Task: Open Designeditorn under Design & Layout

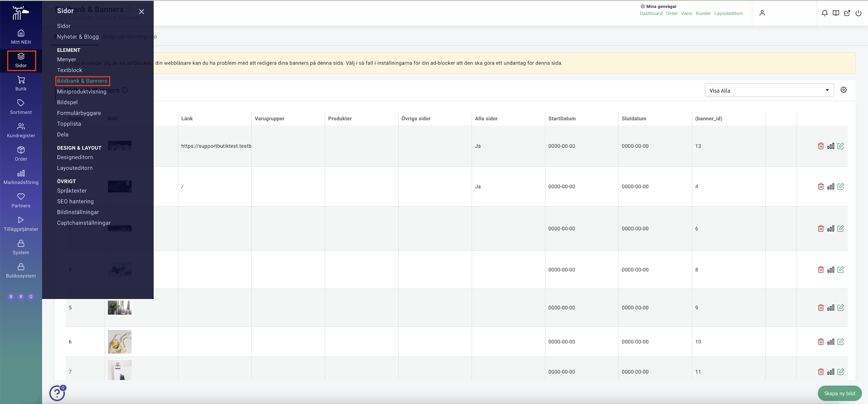Action: (x=75, y=157)
